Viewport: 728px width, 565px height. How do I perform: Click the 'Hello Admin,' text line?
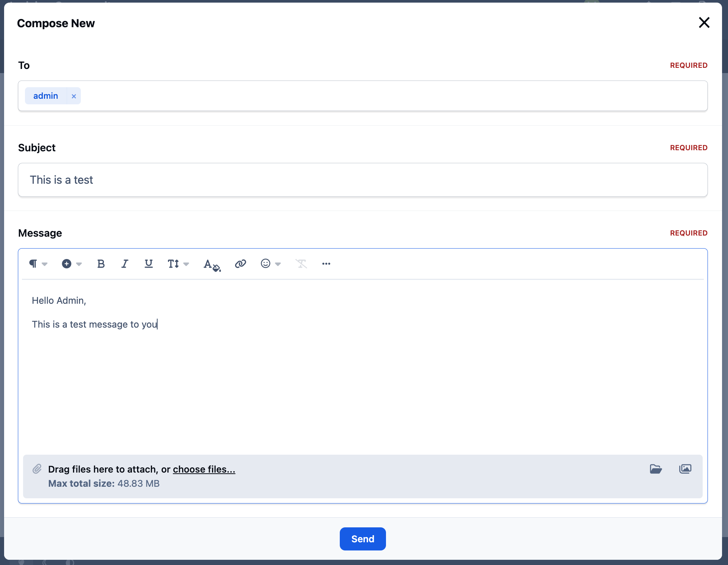pyautogui.click(x=59, y=301)
